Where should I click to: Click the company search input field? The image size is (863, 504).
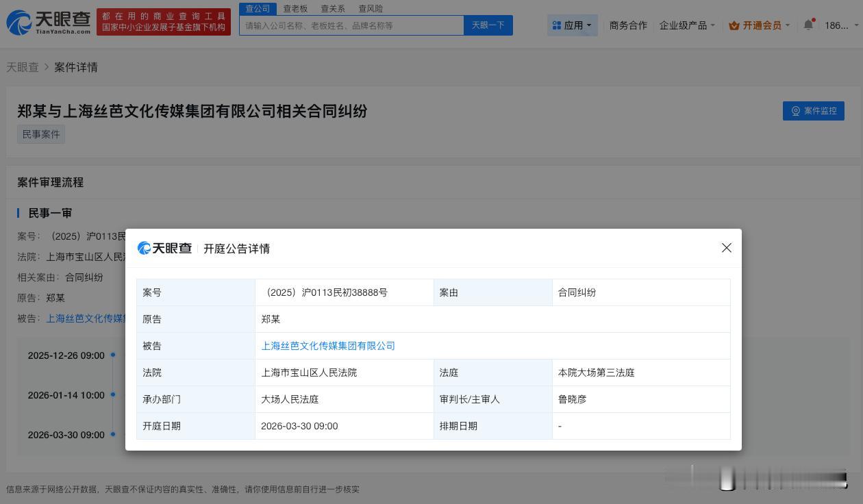pyautogui.click(x=351, y=25)
